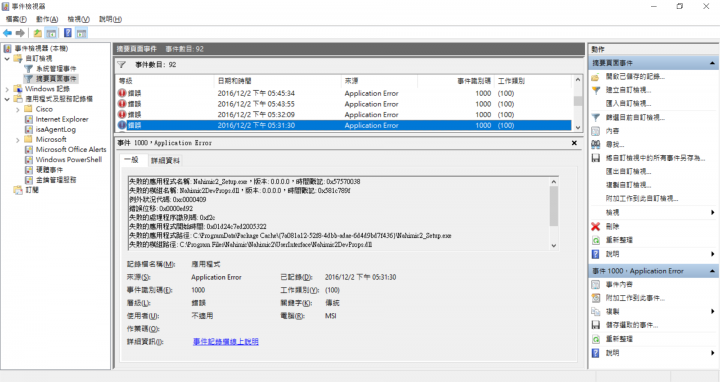
Task: Select the 訂閱 node
Action: tap(32, 190)
